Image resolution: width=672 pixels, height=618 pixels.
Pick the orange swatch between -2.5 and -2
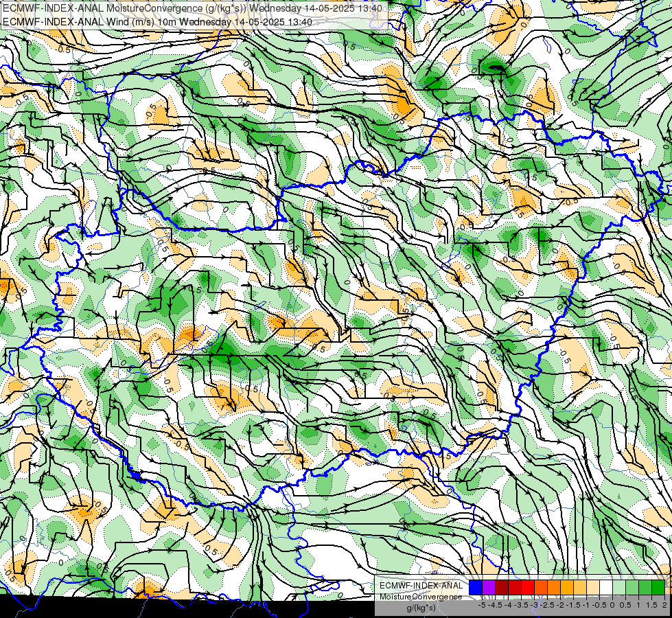(554, 588)
